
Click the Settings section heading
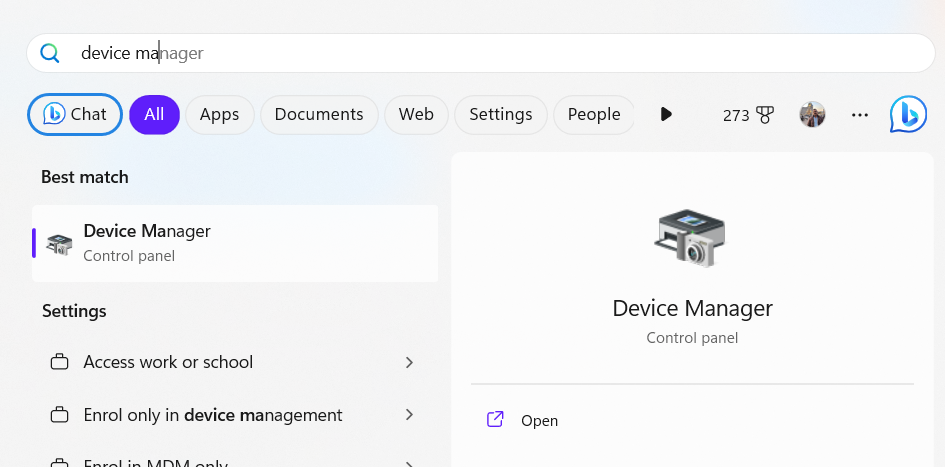point(74,311)
